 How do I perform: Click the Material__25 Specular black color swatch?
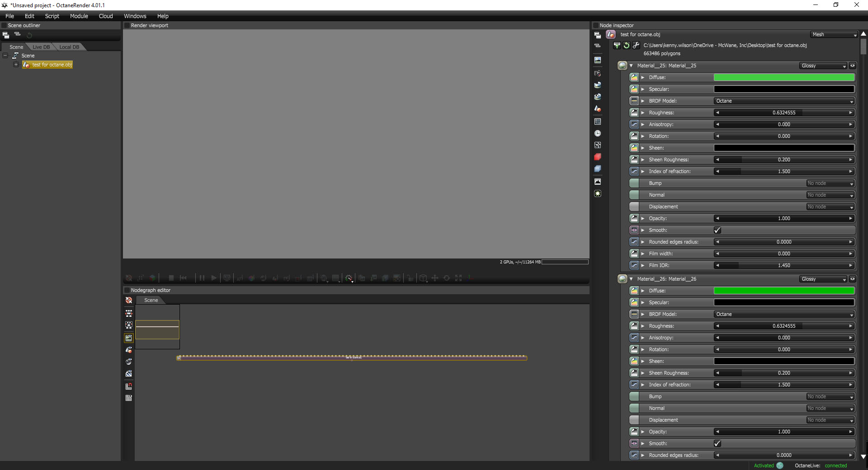click(x=784, y=89)
